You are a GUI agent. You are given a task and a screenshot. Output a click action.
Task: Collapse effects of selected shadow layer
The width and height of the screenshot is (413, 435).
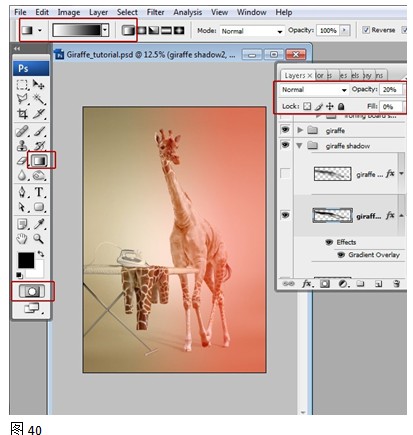[x=401, y=216]
